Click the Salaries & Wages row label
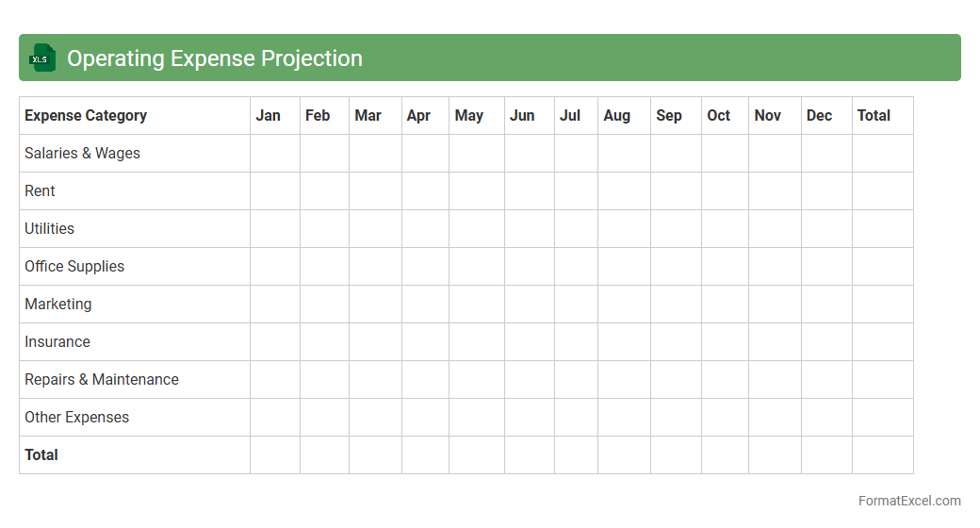The image size is (980, 528). pos(82,154)
